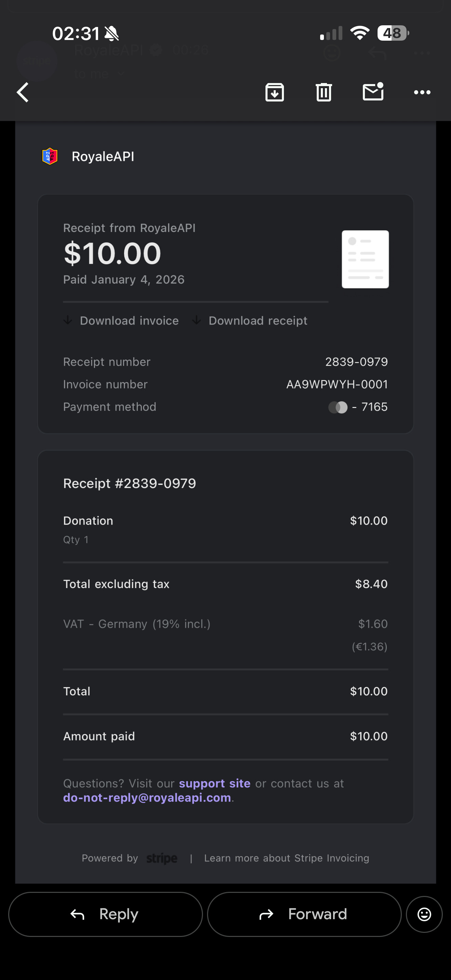The width and height of the screenshot is (451, 980).
Task: Go back using the left arrow
Action: tap(23, 93)
